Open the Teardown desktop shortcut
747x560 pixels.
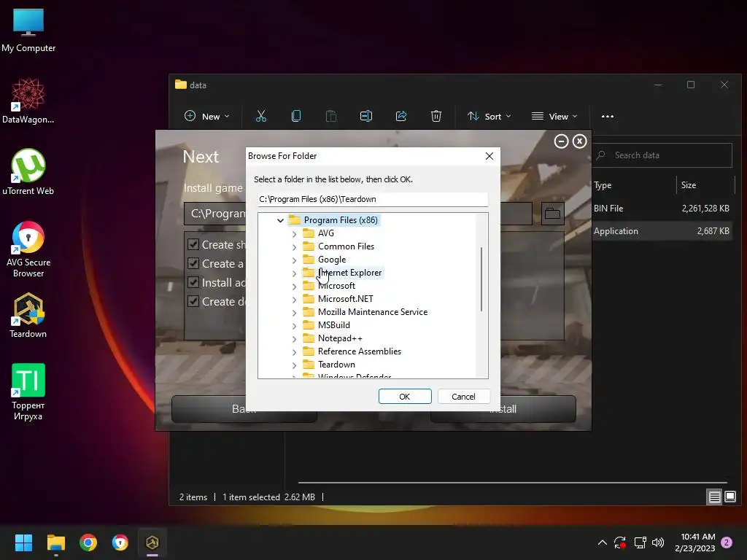point(28,316)
